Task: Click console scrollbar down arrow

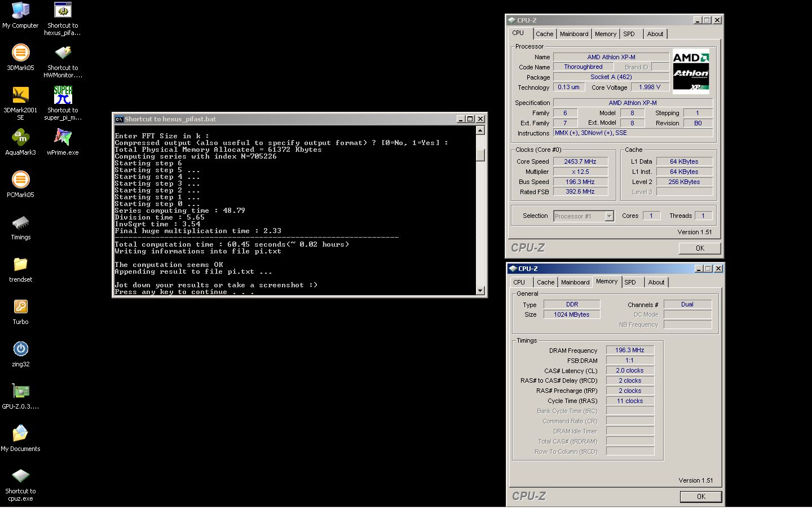Action: point(480,291)
